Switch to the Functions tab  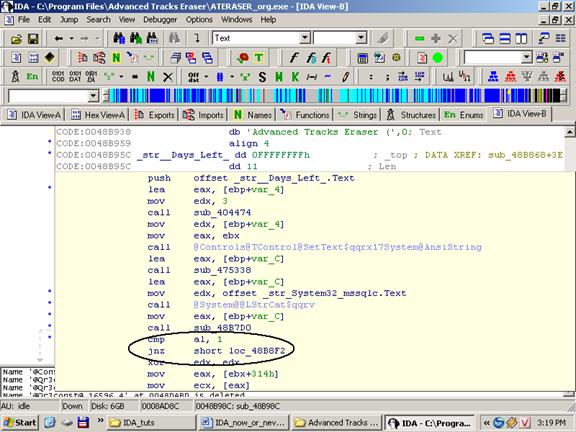tap(305, 115)
